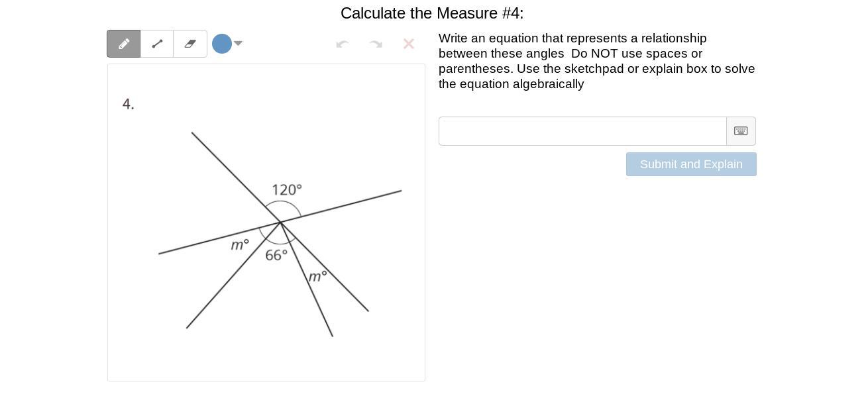Redo the sketch stroke

[376, 44]
